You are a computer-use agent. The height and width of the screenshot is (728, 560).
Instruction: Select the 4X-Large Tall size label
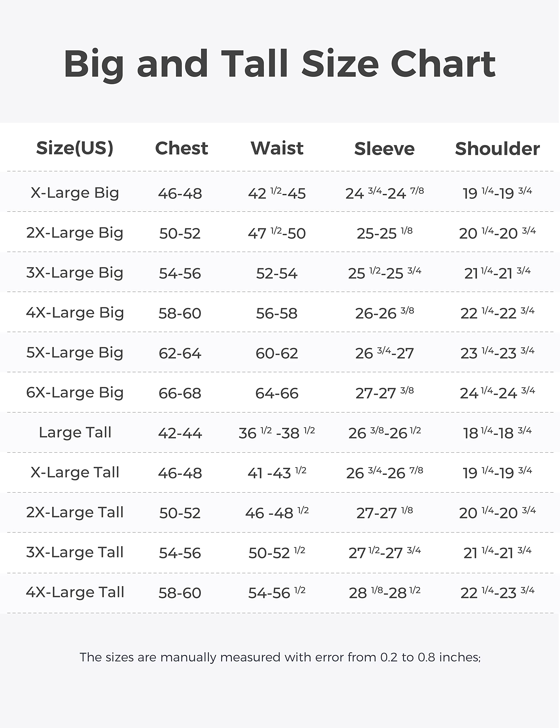point(75,592)
